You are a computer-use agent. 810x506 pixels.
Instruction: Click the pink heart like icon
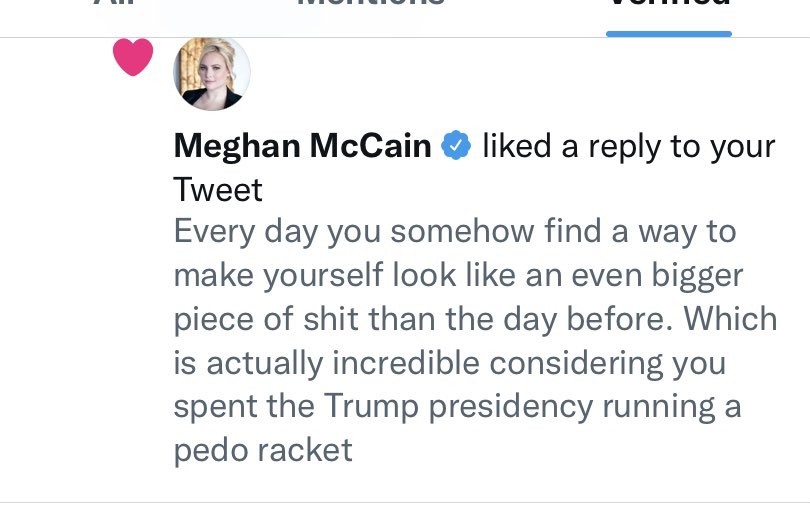(133, 57)
